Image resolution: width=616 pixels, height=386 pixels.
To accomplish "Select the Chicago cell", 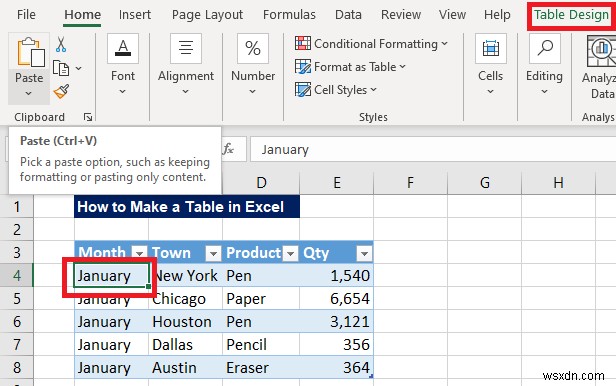I will coord(185,299).
